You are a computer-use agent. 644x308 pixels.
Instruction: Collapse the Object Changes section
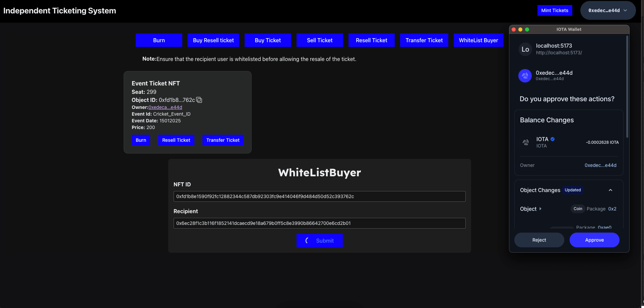[610, 190]
